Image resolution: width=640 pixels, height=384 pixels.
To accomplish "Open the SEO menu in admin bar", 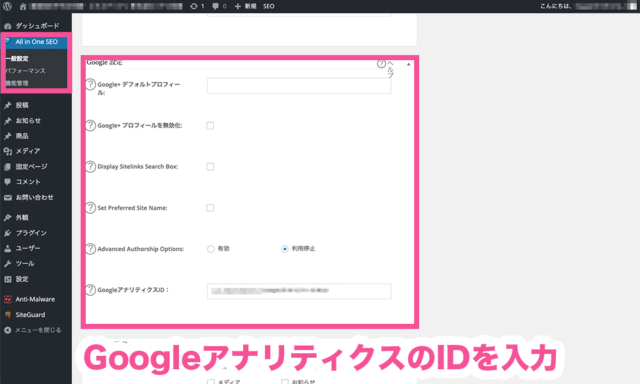I will tap(269, 6).
